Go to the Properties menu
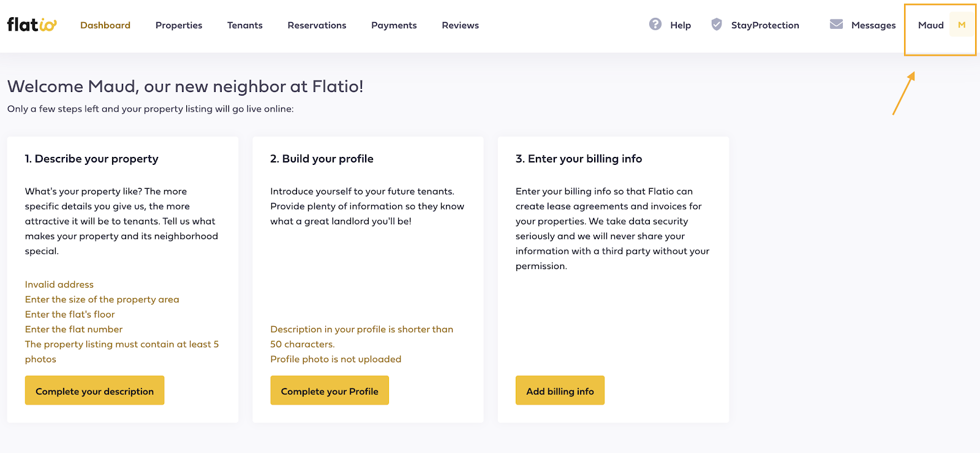Screen dimensions: 980x453 179,25
